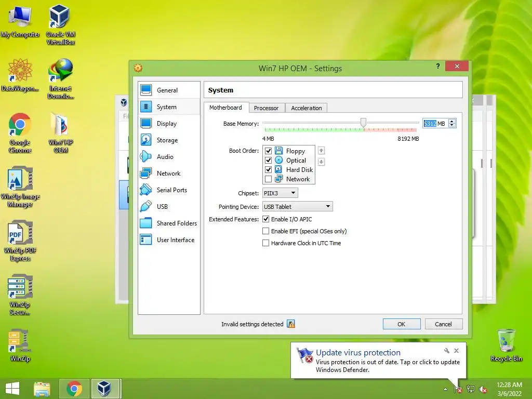Switch to Acceleration tab

pos(307,108)
